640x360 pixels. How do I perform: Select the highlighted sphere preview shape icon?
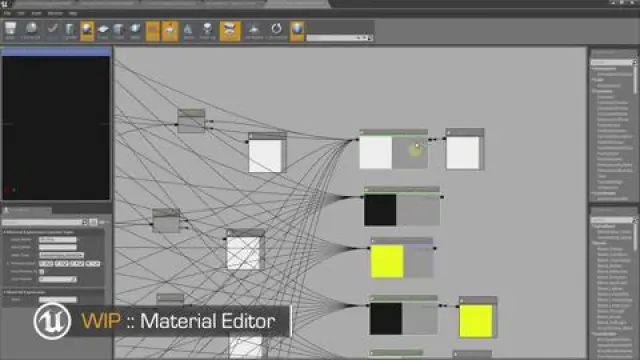(87, 31)
